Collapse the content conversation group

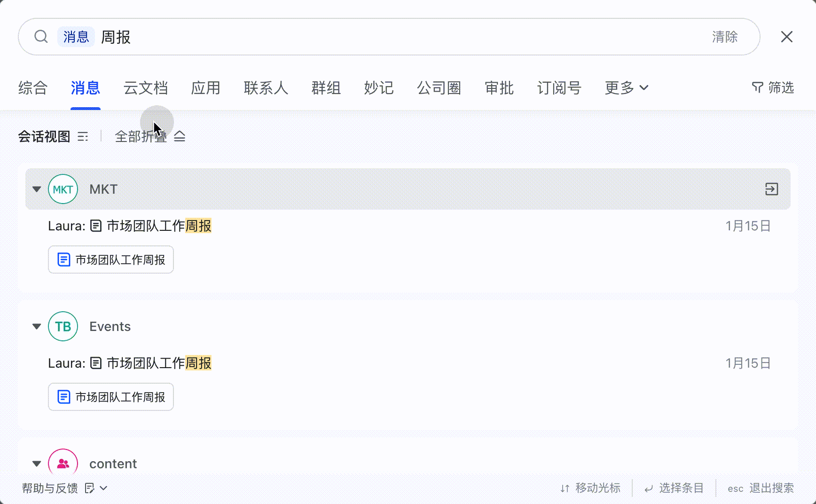click(37, 464)
